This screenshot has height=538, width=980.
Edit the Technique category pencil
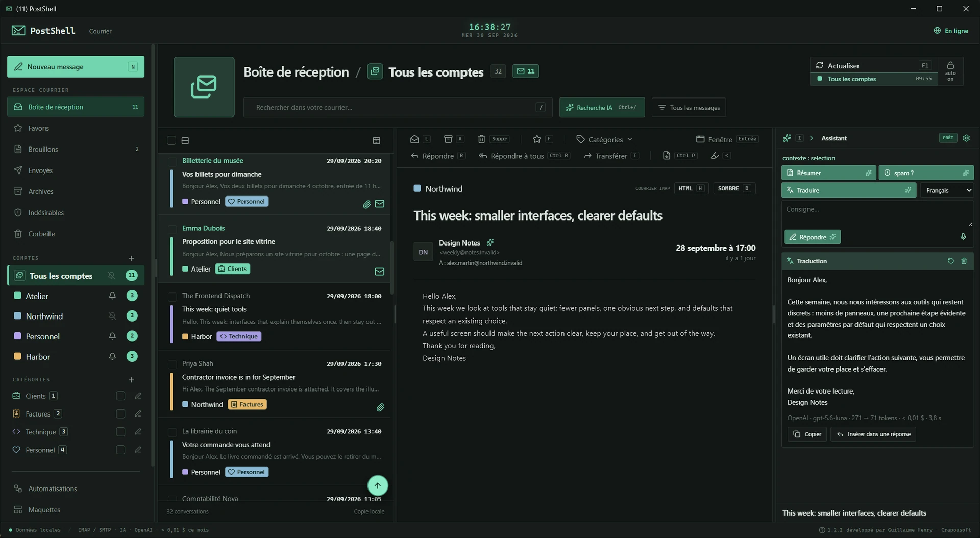pyautogui.click(x=138, y=432)
